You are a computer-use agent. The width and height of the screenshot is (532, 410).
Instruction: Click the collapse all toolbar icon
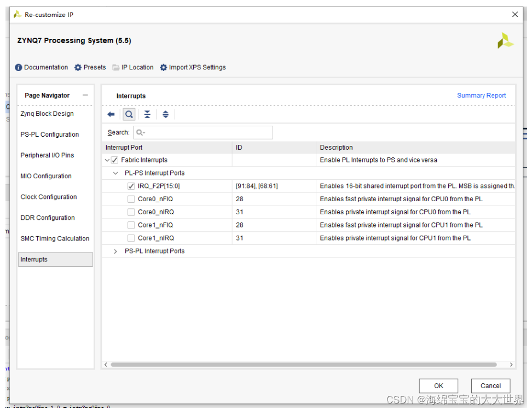[x=147, y=115]
